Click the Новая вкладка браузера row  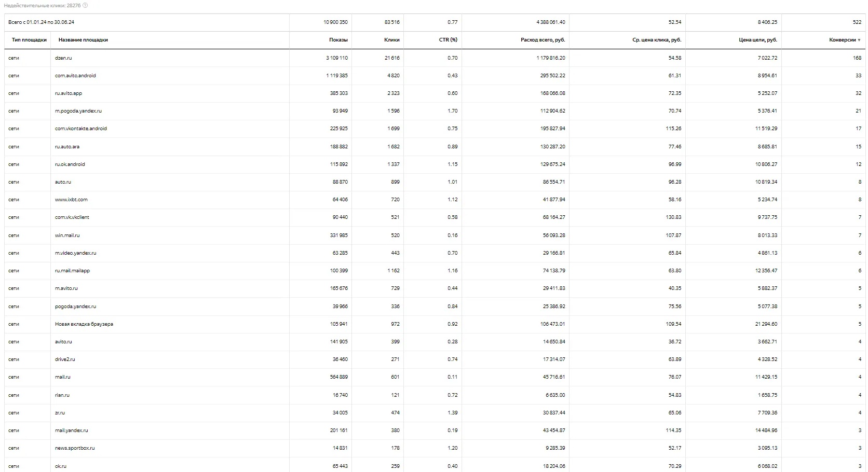click(84, 324)
